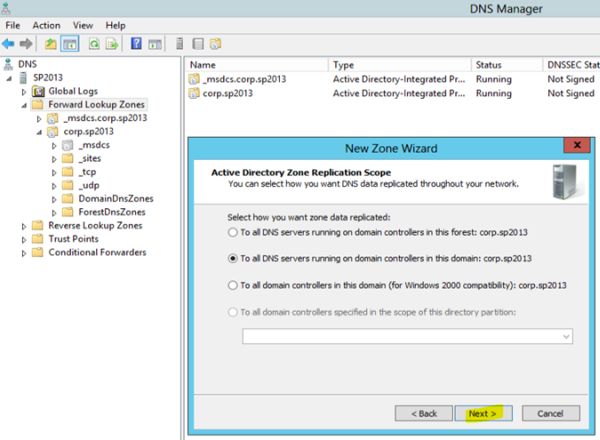Image resolution: width=600 pixels, height=440 pixels.
Task: Click the Up One Level folder icon
Action: pyautogui.click(x=51, y=44)
